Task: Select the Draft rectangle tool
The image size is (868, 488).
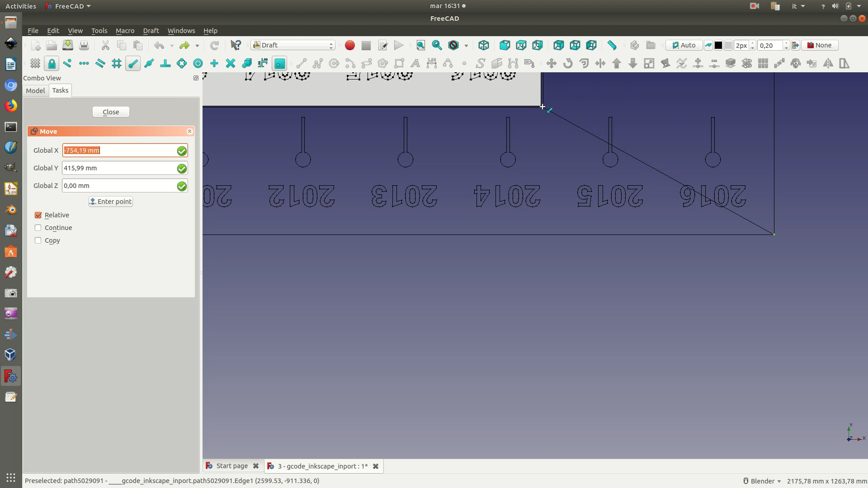Action: pos(399,63)
